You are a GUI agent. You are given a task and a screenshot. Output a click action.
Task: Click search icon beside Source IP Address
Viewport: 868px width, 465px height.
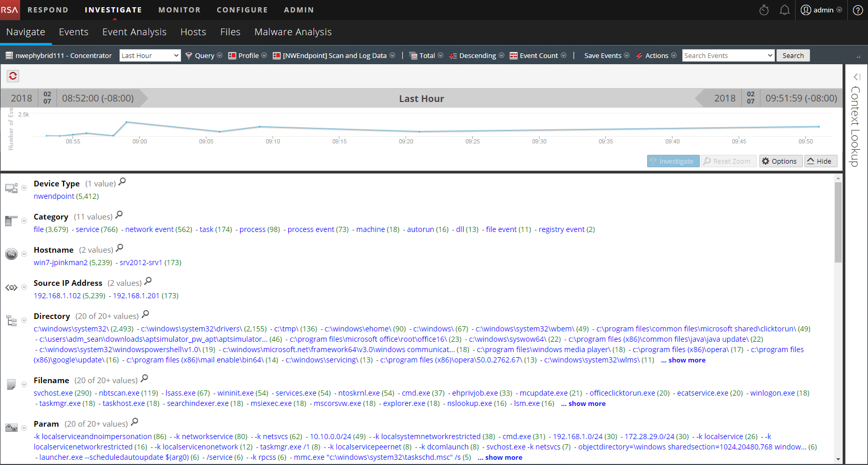coord(148,281)
